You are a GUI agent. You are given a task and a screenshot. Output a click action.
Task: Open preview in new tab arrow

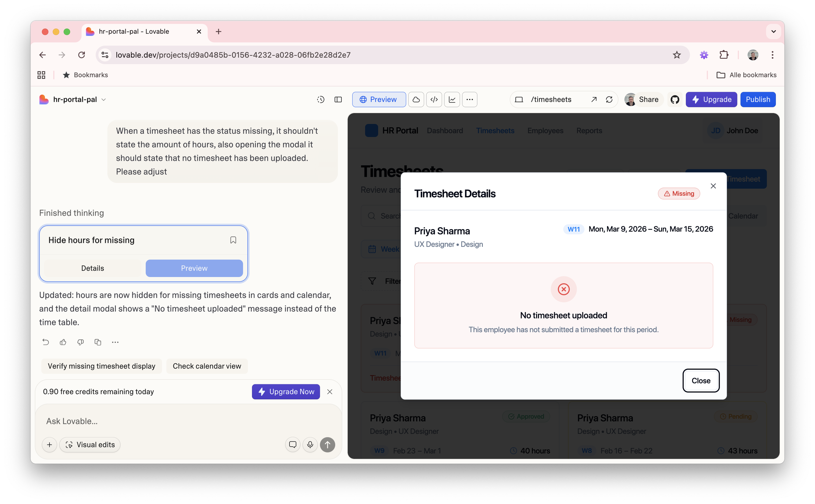coord(594,99)
